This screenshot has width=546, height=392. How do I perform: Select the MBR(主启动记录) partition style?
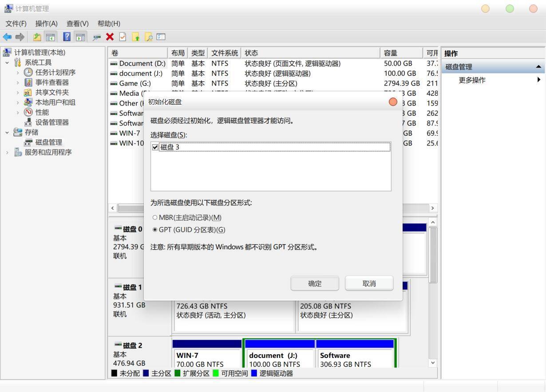155,217
